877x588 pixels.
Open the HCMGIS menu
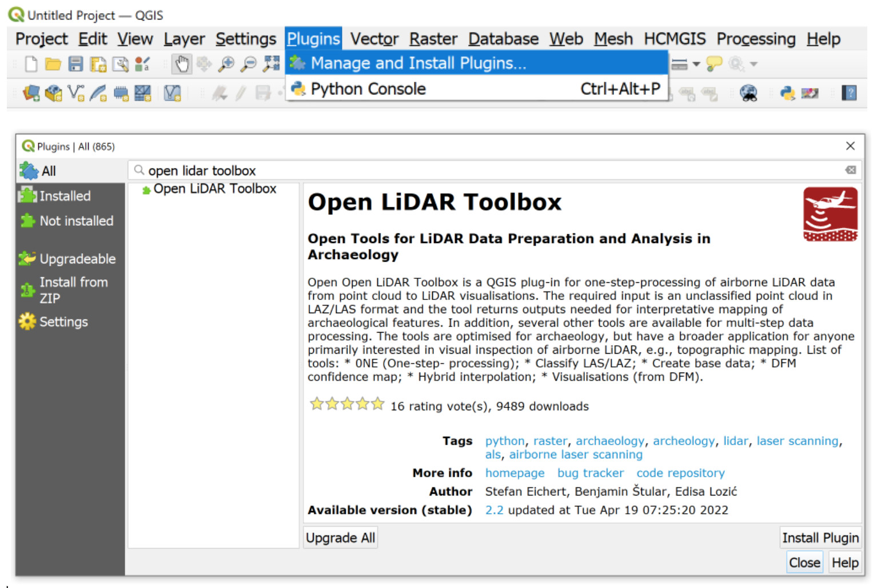coord(675,39)
